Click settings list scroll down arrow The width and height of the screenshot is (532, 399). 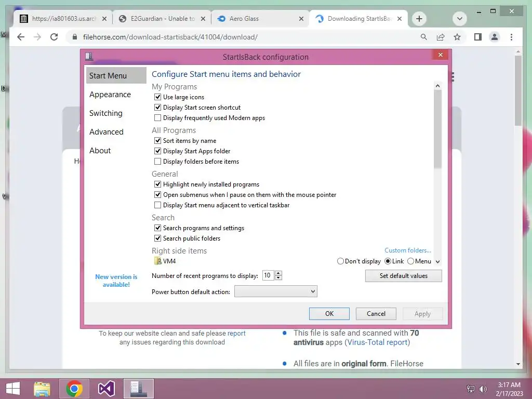coord(437,262)
